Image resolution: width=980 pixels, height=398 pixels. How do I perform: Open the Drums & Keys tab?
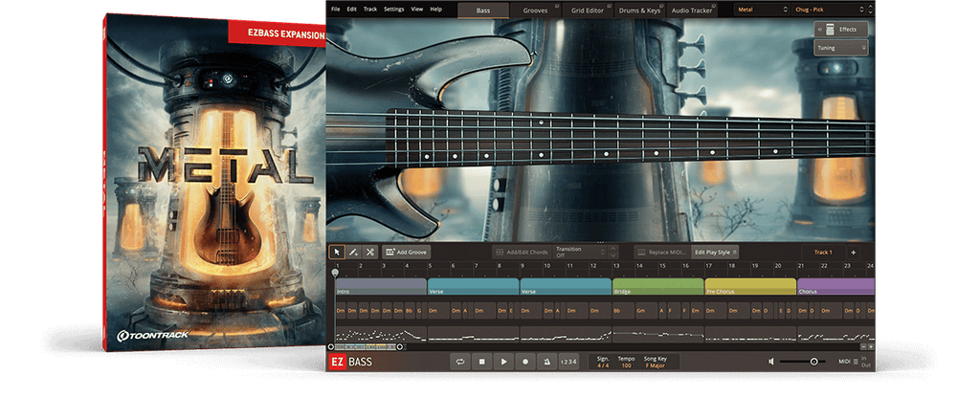point(640,10)
